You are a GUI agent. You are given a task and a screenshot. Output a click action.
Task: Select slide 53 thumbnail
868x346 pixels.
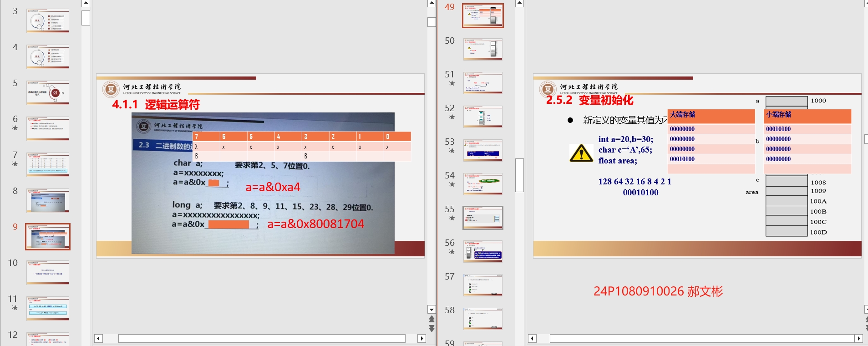(x=483, y=150)
